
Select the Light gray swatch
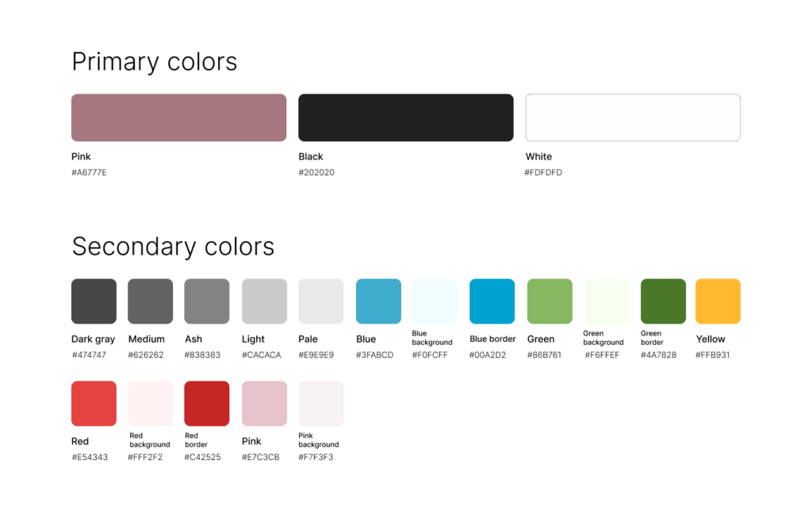(x=264, y=301)
